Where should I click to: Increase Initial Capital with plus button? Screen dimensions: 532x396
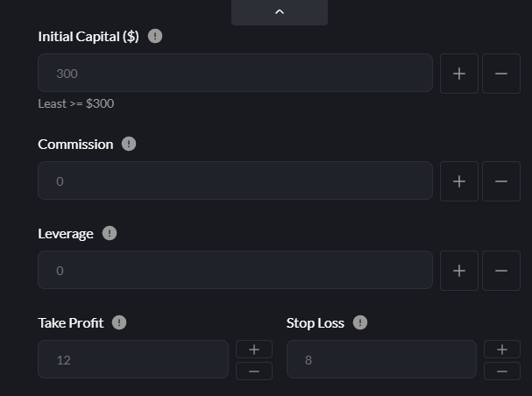pos(458,74)
